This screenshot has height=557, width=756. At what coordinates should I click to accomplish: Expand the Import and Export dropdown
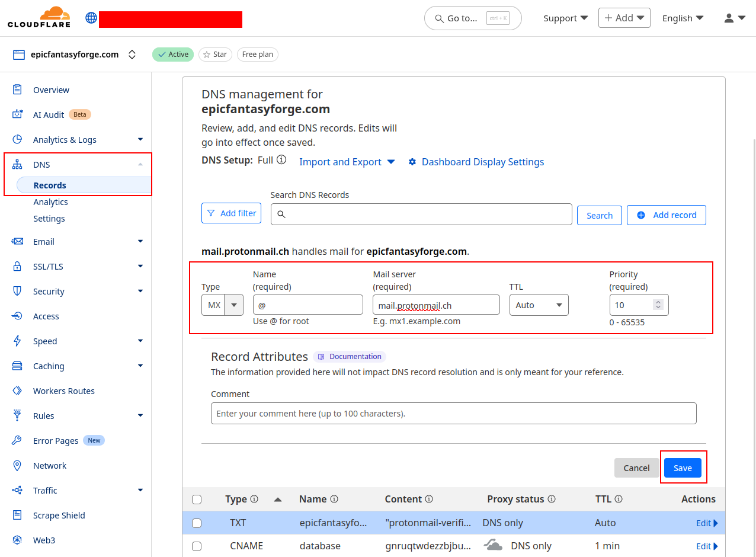tap(347, 162)
